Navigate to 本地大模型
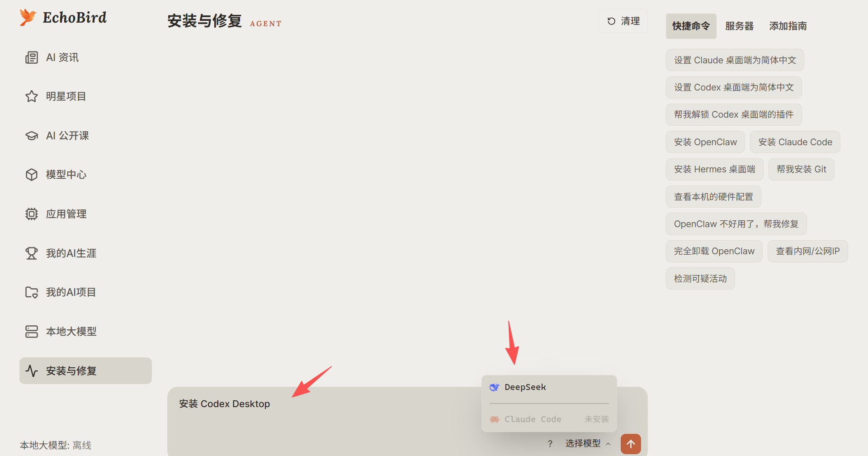 click(x=85, y=332)
